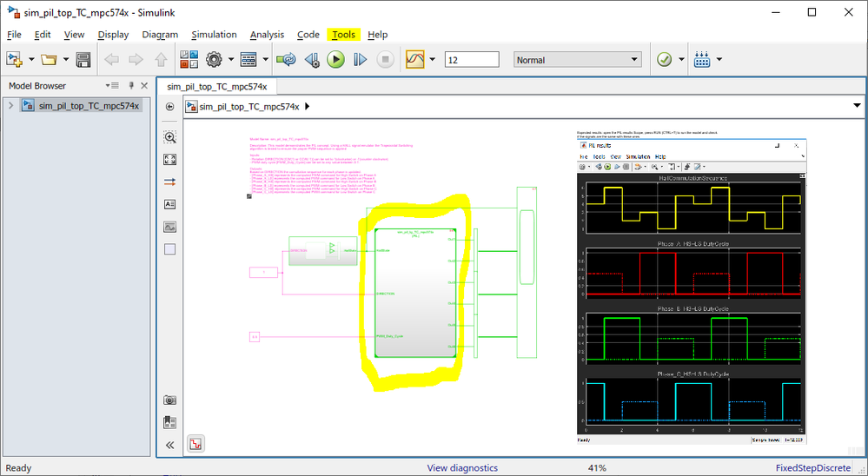868x476 pixels.
Task: Collapse the palette with double chevron
Action: click(x=170, y=445)
